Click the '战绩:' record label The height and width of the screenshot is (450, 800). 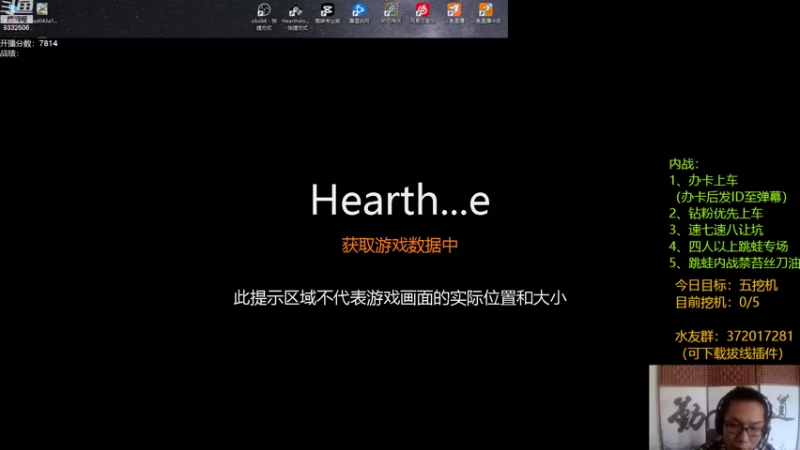(10, 53)
